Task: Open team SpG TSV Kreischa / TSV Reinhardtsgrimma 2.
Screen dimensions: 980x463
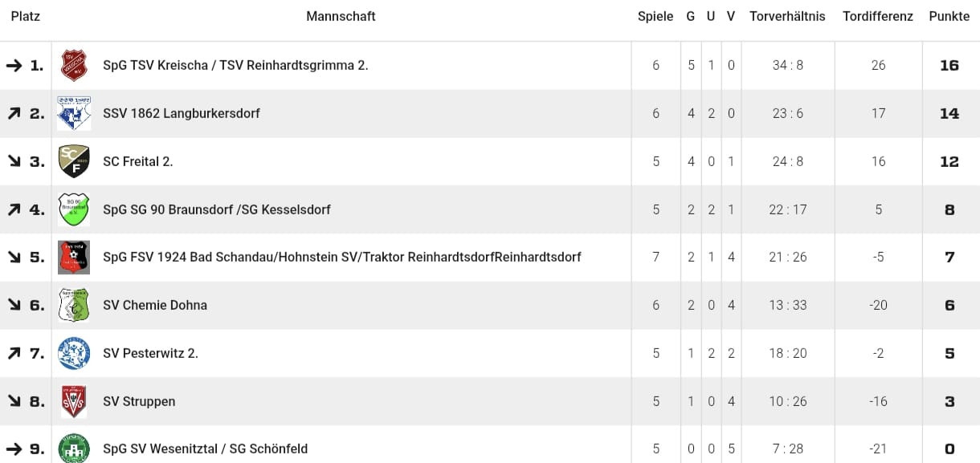Action: (x=235, y=66)
